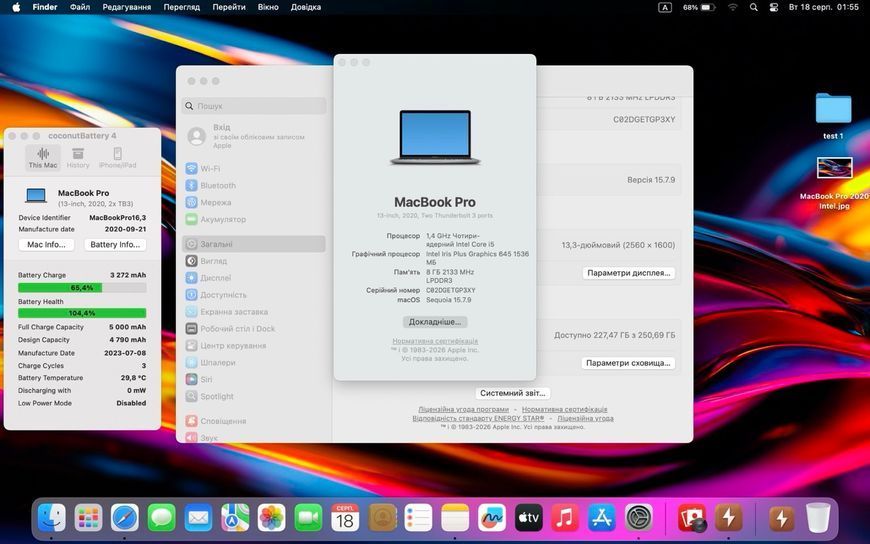
Task: Click the Пошук search field in Settings
Action: click(x=254, y=105)
